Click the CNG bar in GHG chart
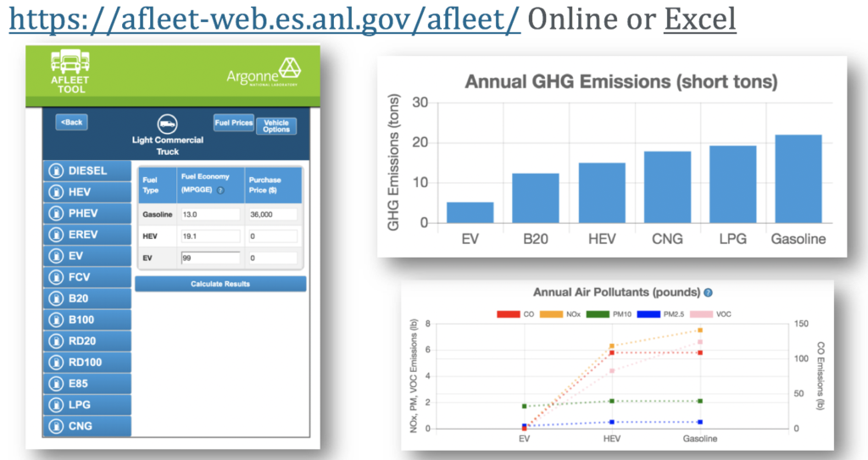The width and height of the screenshot is (868, 460). pyautogui.click(x=668, y=187)
